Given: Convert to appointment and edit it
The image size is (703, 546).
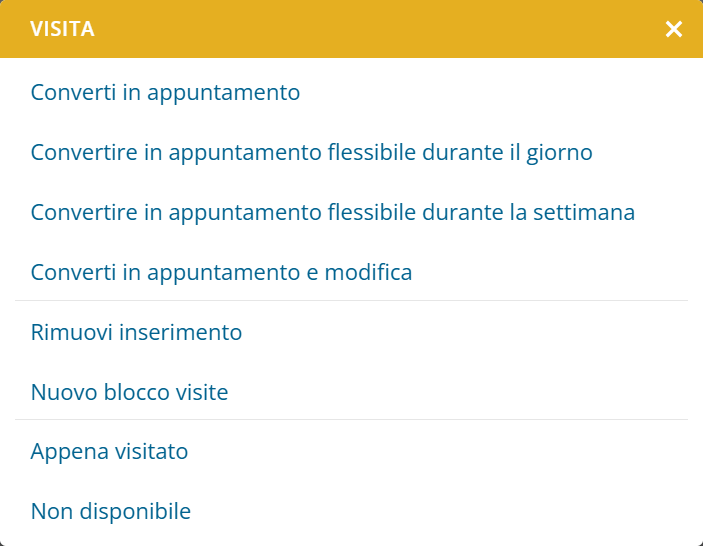Looking at the screenshot, I should (x=221, y=272).
